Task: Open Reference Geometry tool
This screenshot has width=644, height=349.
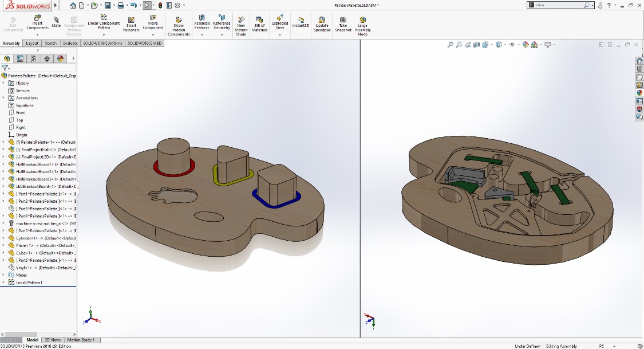Action: [222, 22]
